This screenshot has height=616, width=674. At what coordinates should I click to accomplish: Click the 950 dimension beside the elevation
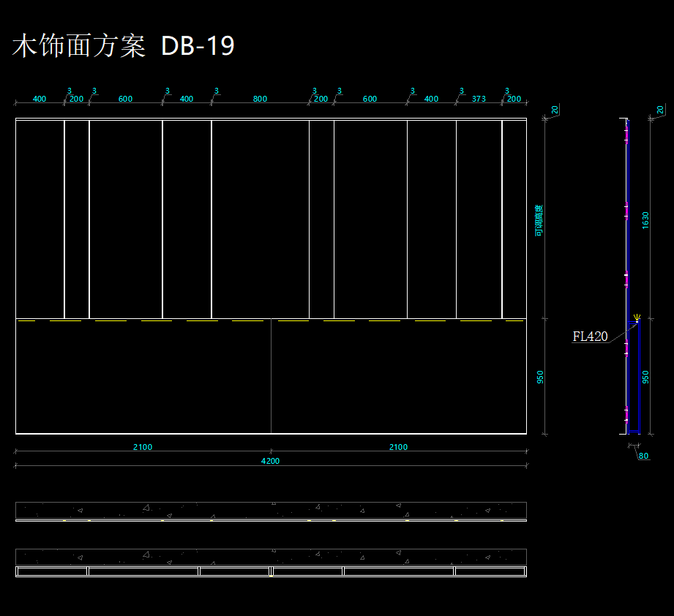(540, 377)
